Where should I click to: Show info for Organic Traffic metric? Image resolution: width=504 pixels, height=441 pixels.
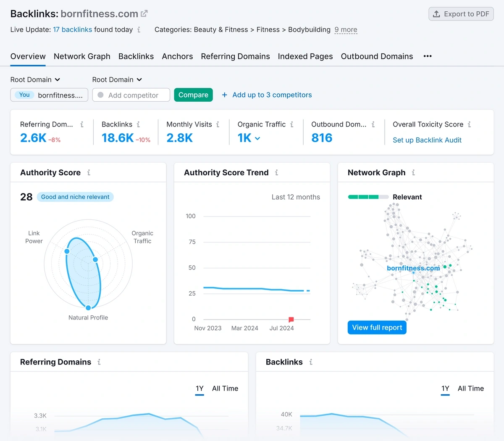pos(291,124)
